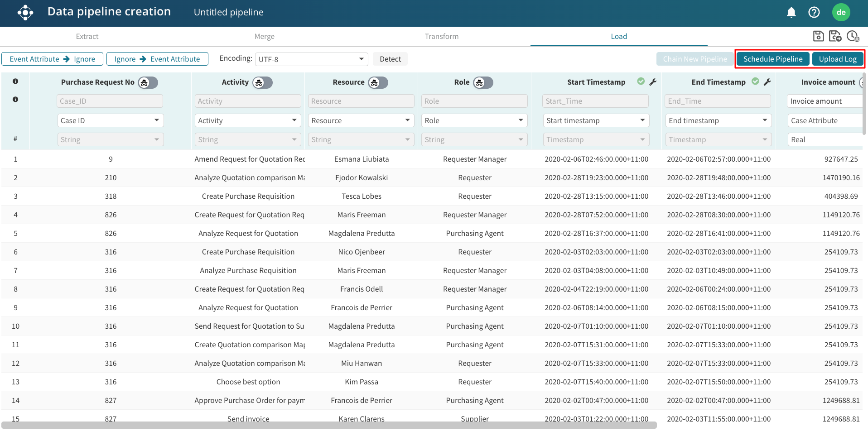Click the help question mark icon
The width and height of the screenshot is (868, 436).
click(x=814, y=12)
